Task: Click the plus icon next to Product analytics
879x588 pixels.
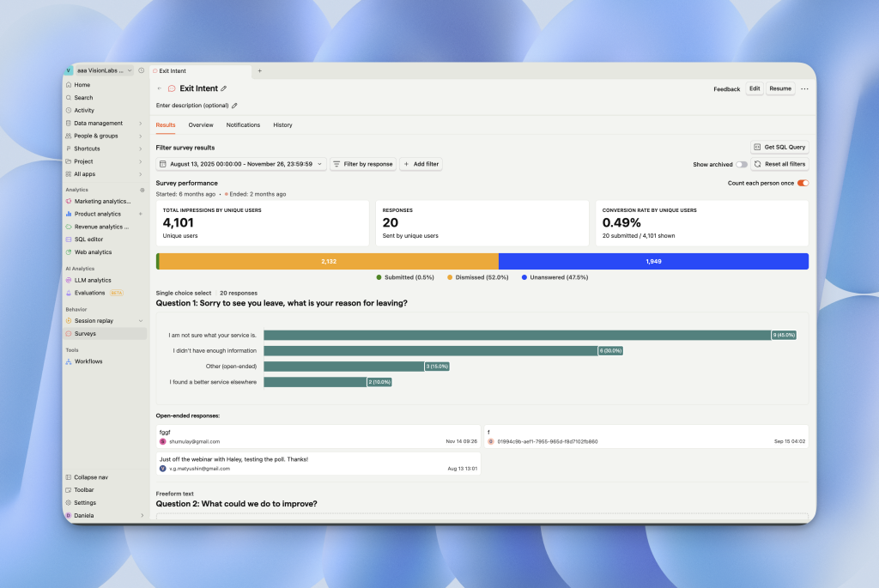Action: click(141, 214)
